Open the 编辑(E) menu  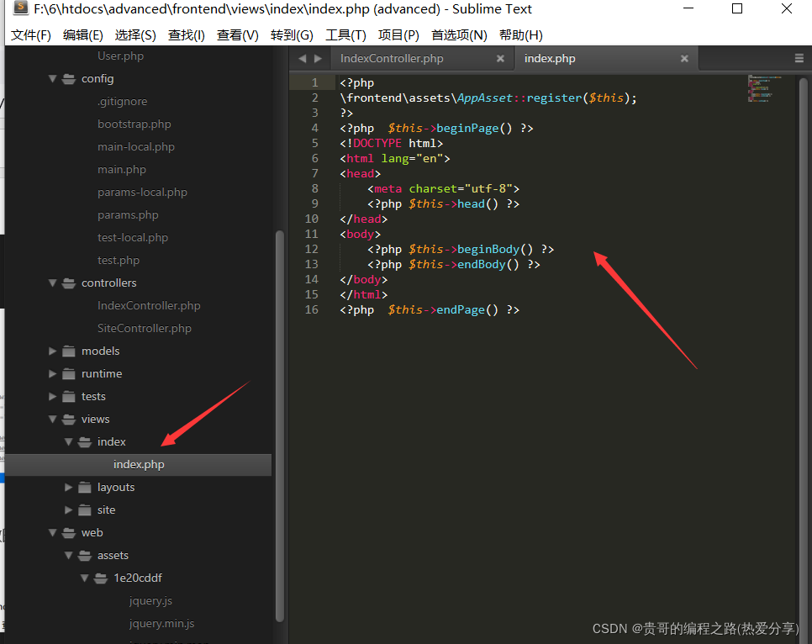pos(83,35)
